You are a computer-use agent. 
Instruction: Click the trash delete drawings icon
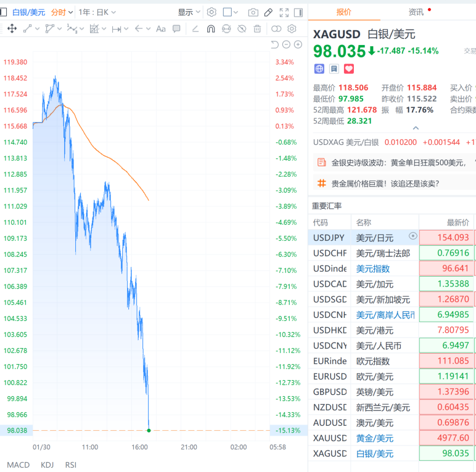coord(257,28)
